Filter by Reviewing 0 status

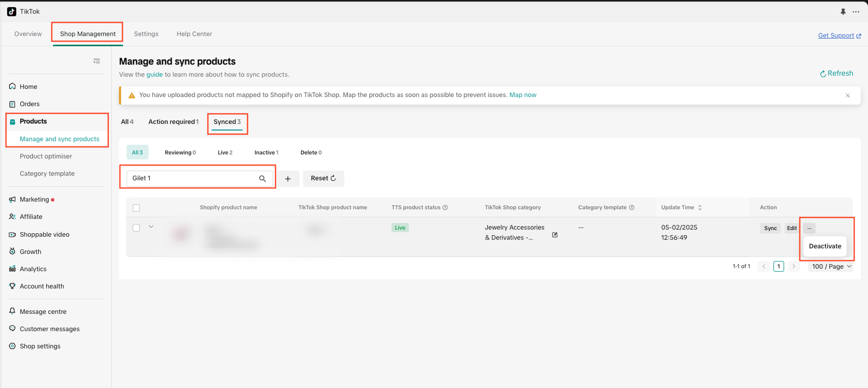pyautogui.click(x=180, y=152)
